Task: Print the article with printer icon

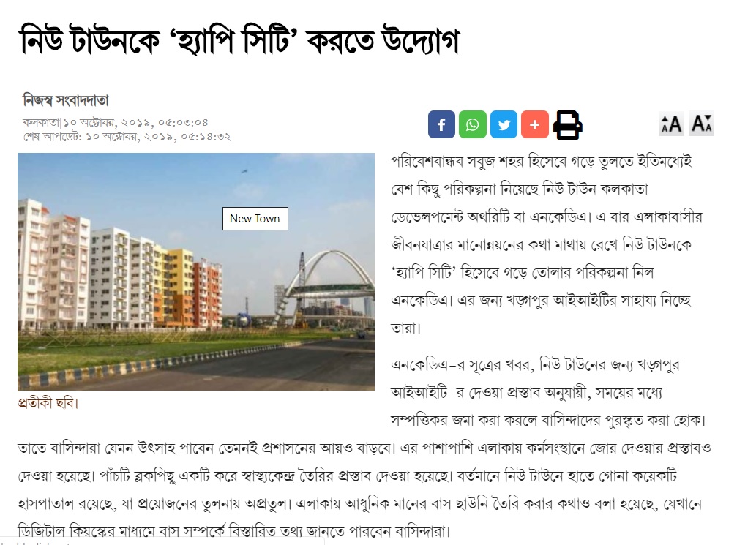Action: 567,125
